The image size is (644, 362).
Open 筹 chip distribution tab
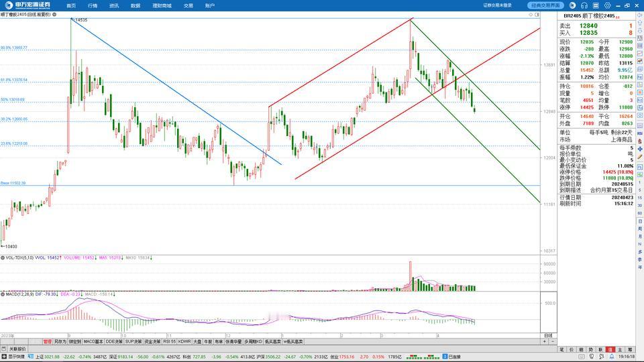(x=630, y=349)
